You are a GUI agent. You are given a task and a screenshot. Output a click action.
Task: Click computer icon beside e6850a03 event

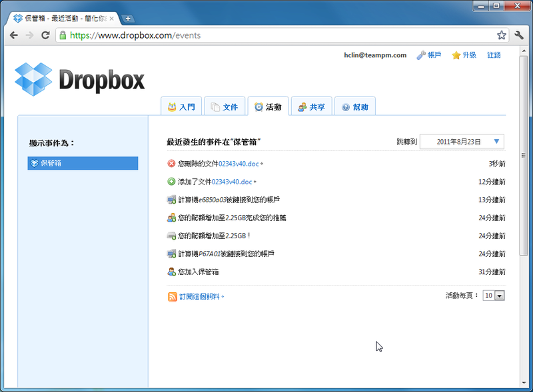171,200
